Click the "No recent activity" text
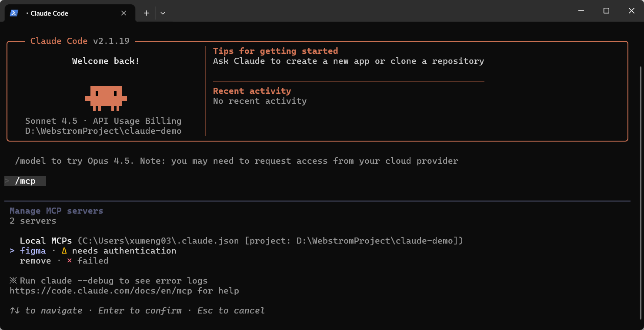Screen dimensions: 644x330 pyautogui.click(x=260, y=101)
